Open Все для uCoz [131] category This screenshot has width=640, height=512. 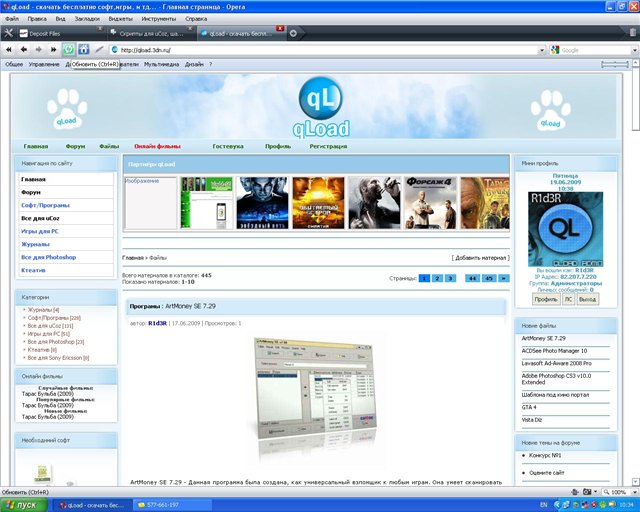coord(50,326)
